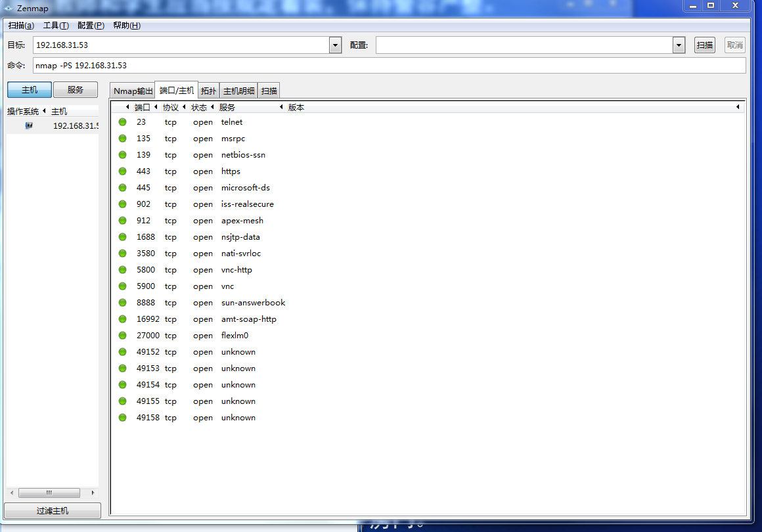Viewport: 762px width, 532px height.
Task: Switch to the 端口/主机 tab
Action: (x=177, y=91)
